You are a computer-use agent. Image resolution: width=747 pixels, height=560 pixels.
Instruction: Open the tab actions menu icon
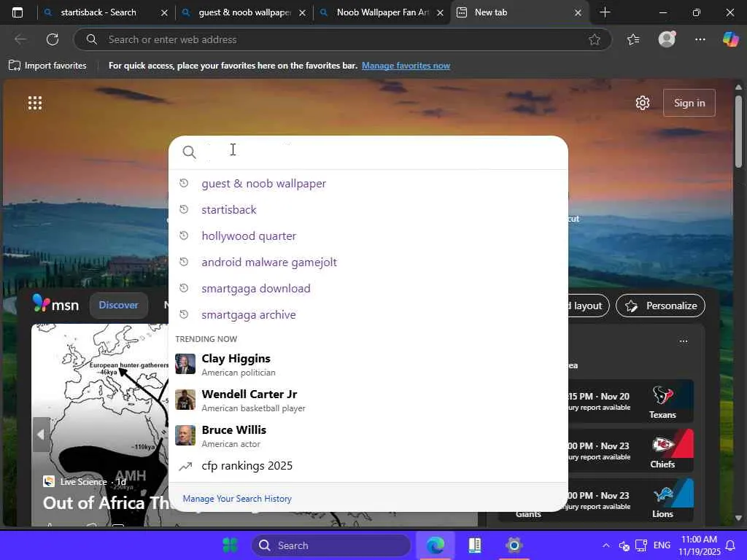[x=18, y=12]
